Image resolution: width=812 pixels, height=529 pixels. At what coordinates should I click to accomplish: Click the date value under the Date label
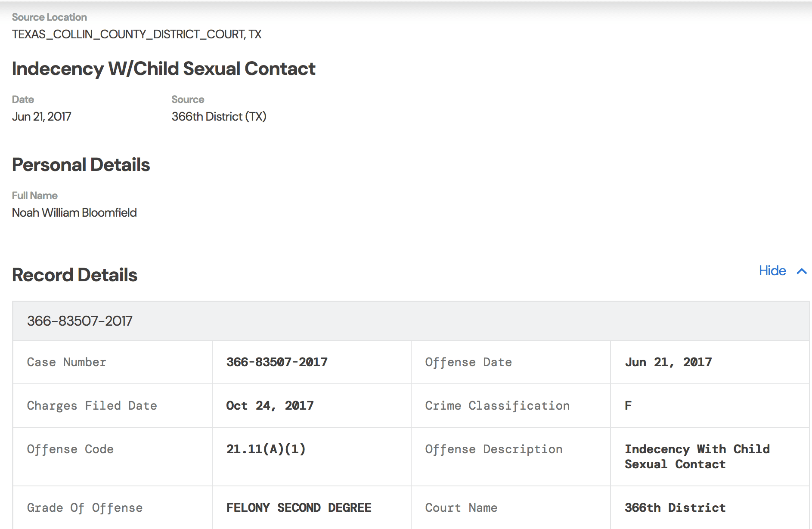pyautogui.click(x=42, y=117)
